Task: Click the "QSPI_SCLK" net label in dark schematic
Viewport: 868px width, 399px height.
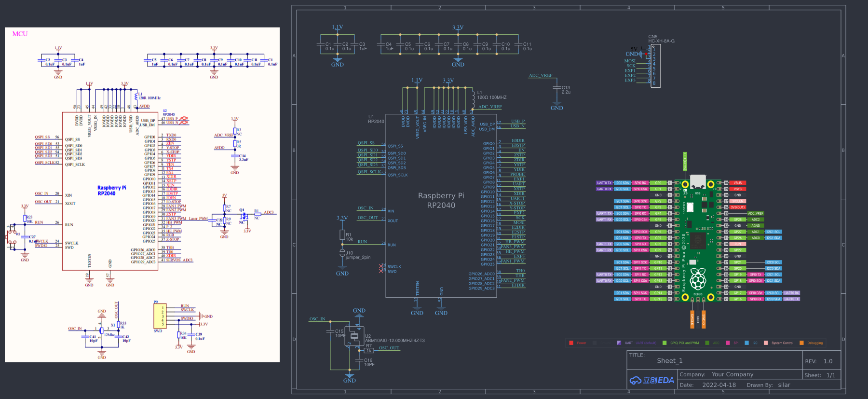Action: 369,172
